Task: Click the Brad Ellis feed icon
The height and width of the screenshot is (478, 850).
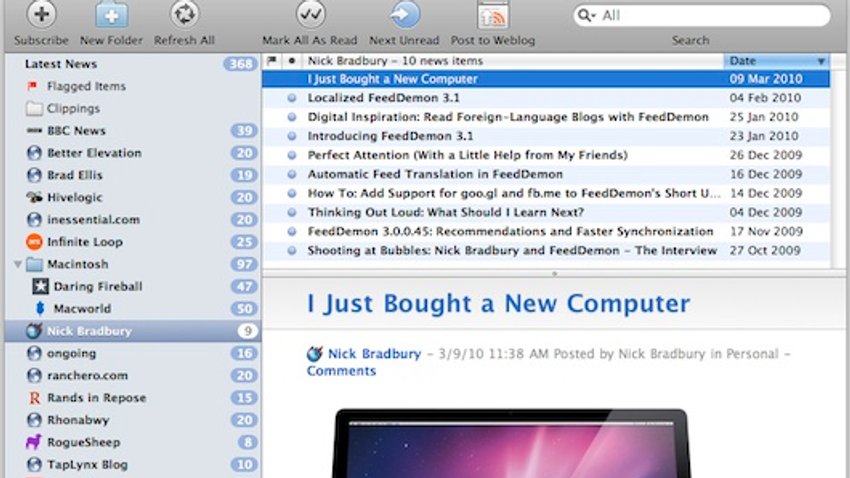Action: tap(34, 175)
